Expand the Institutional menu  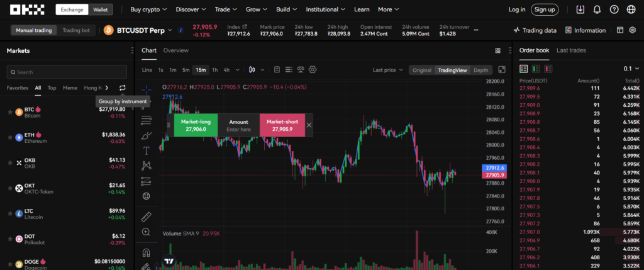coord(326,9)
